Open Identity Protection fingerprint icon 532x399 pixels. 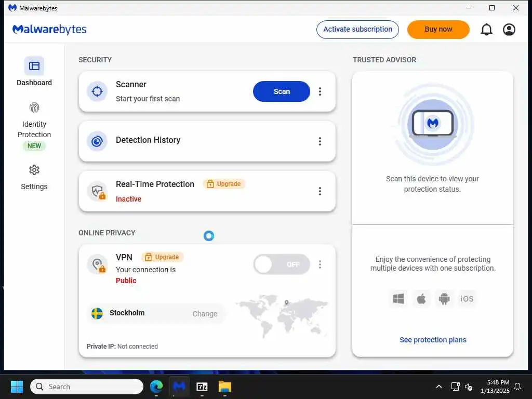tap(34, 108)
